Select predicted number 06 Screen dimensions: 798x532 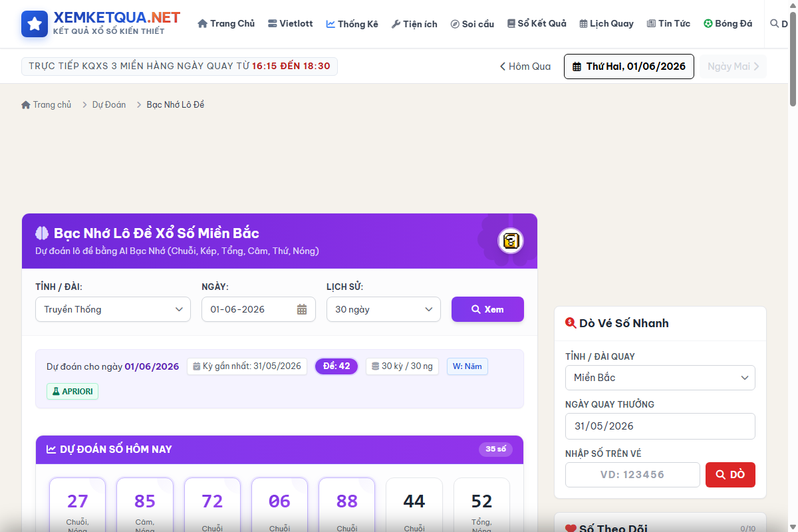(x=279, y=505)
